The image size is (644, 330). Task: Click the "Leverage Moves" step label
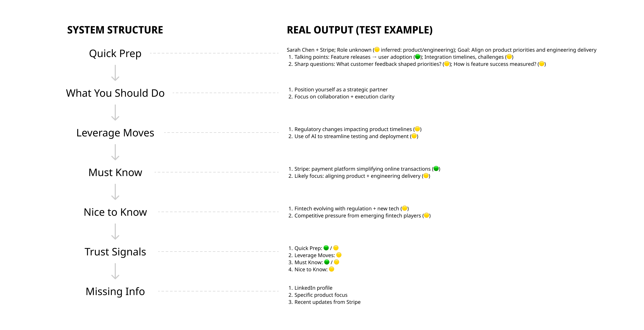point(115,133)
